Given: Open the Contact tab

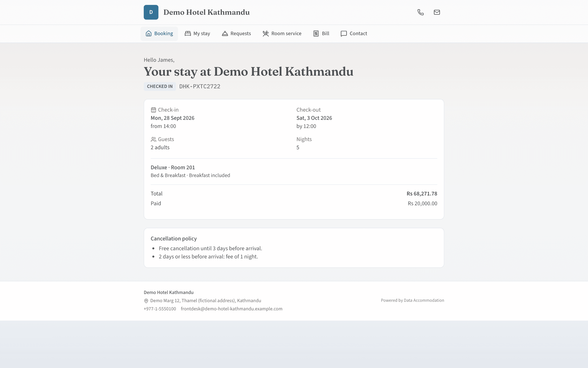Looking at the screenshot, I should (354, 34).
